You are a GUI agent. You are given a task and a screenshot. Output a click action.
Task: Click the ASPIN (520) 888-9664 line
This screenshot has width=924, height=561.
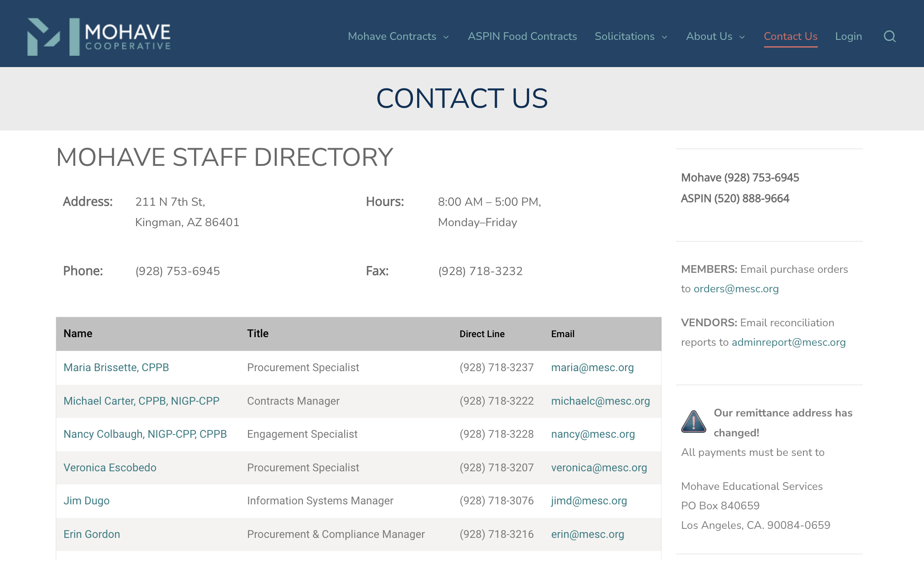click(735, 198)
